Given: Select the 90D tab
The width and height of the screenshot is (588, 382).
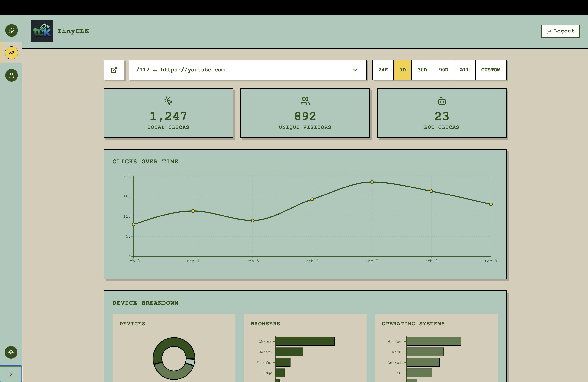Looking at the screenshot, I should (443, 70).
